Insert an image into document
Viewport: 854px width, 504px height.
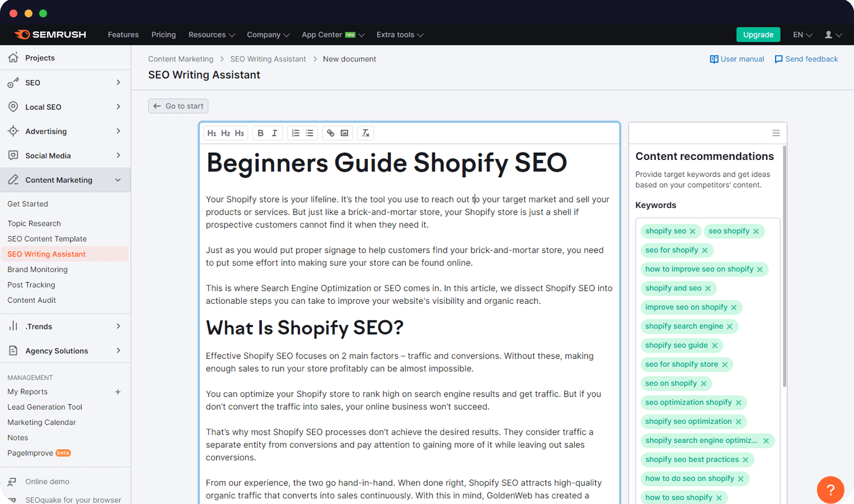point(345,133)
